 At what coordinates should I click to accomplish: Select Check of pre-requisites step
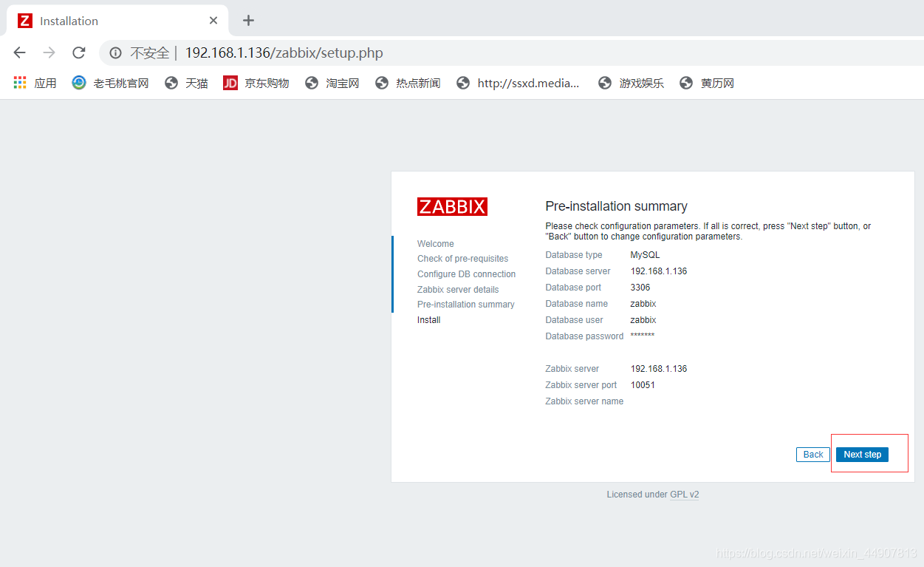coord(462,259)
